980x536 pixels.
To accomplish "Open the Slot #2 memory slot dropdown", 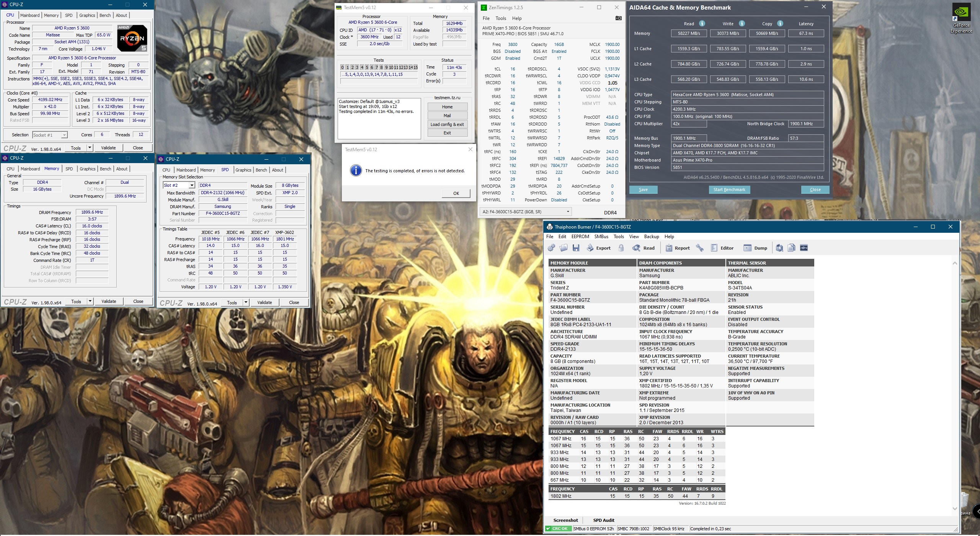I will pos(192,185).
